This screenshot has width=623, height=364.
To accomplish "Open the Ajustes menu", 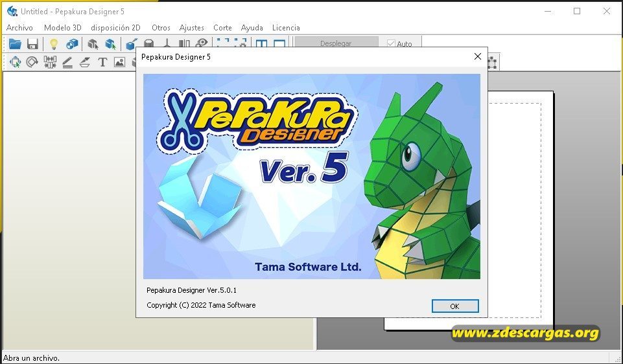I will (x=191, y=28).
